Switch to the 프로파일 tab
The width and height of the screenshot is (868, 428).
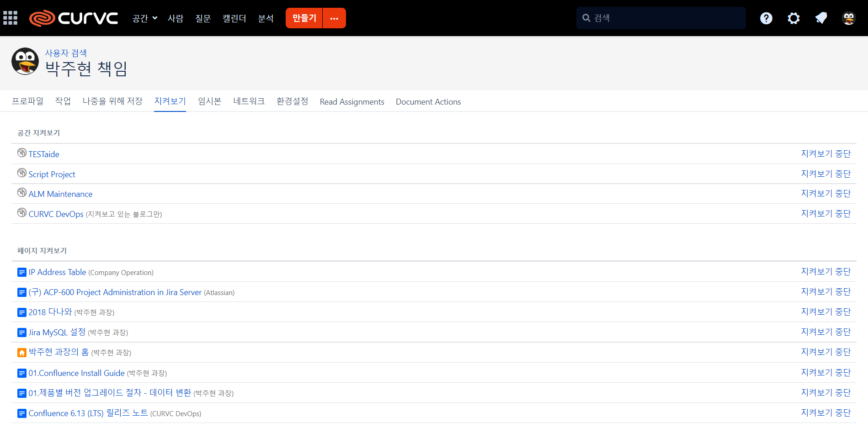(27, 101)
